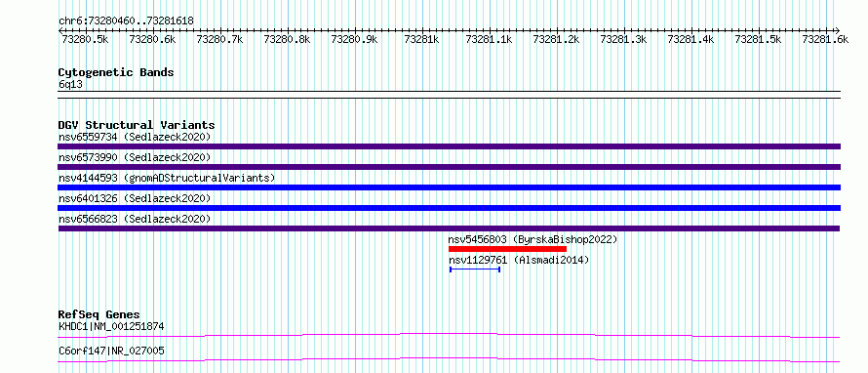This screenshot has width=868, height=373.
Task: Open variant nsv6401326 (Sedlazeck2020) label
Action: [135, 198]
